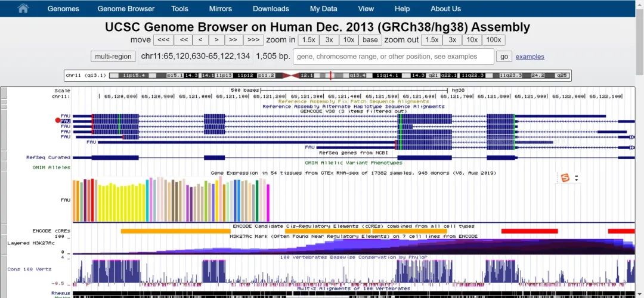Screen dimensions: 644x298
Task: Click the RefSeq genes from NCBI title
Action: [x=353, y=153]
